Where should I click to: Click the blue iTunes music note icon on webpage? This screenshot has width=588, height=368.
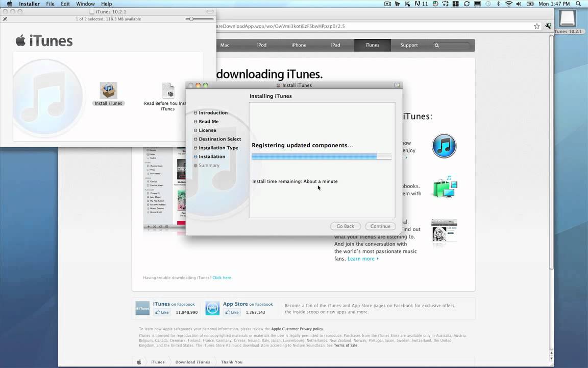444,146
